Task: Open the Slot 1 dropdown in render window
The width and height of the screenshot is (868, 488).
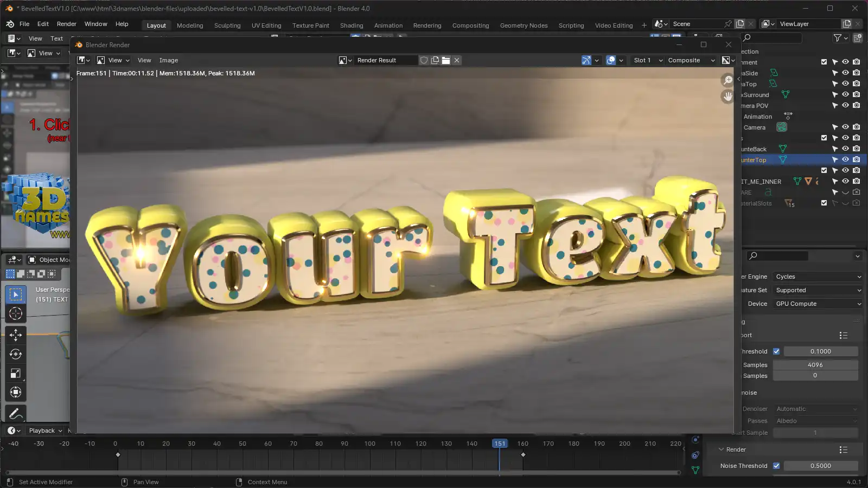Action: (x=648, y=60)
